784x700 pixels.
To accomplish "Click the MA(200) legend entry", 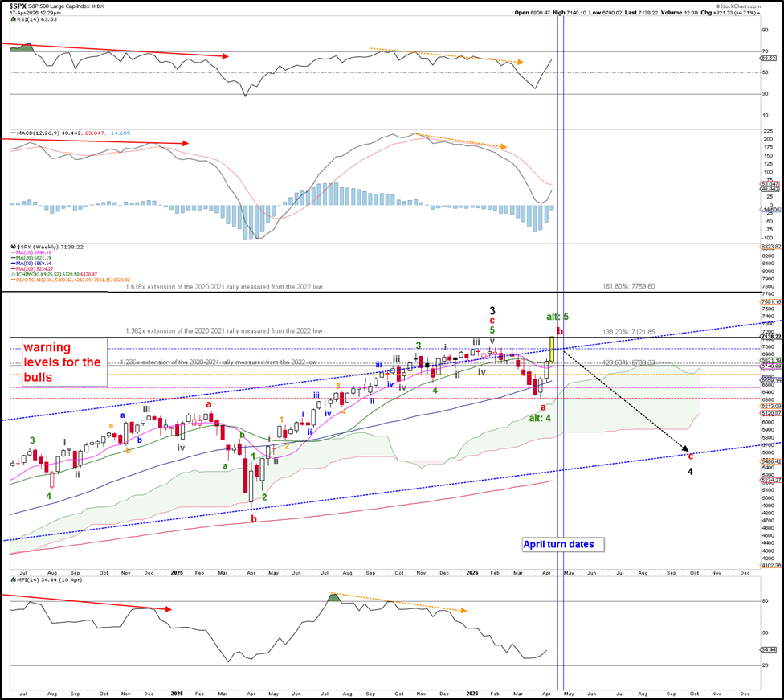I will (x=31, y=268).
